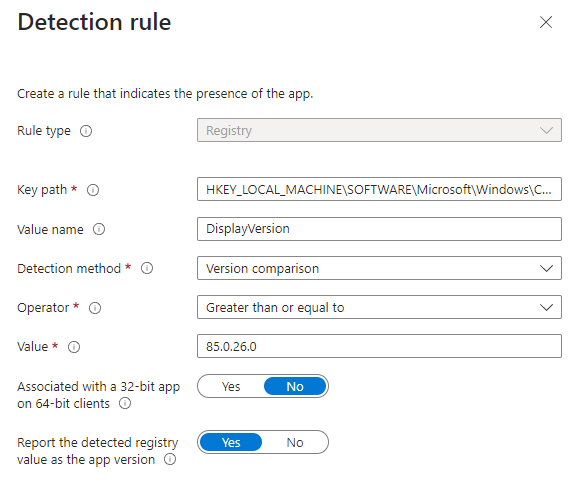
Task: Click the Detection method info icon
Action: pyautogui.click(x=147, y=269)
